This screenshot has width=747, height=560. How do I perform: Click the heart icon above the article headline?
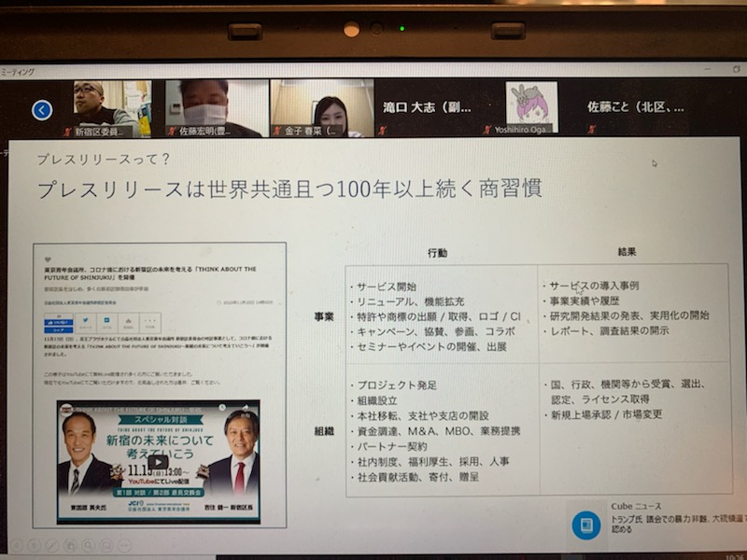pyautogui.click(x=48, y=260)
